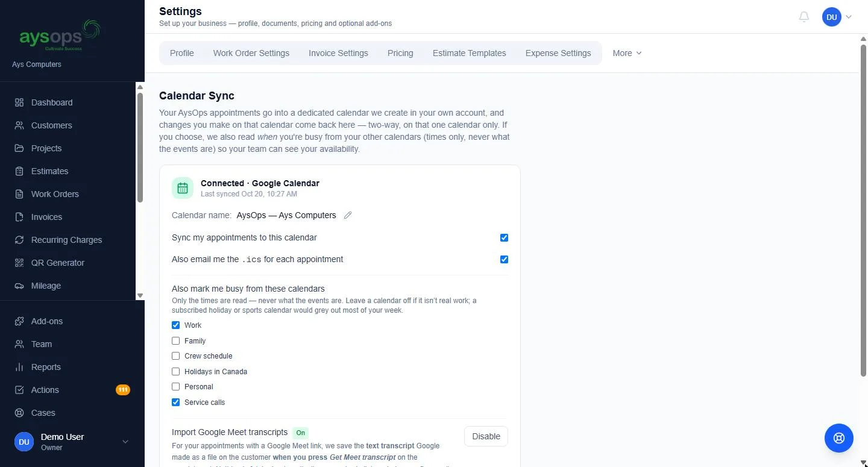Click the Actions 111 count badge
Viewport: 868px width, 467px height.
tap(123, 390)
